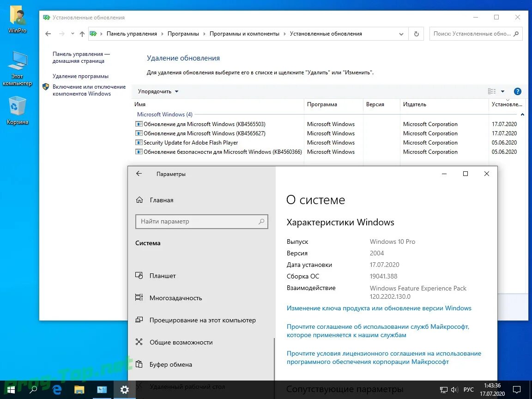Launch Microsoft Edge from the taskbar
532x399 pixels.
tap(56, 389)
